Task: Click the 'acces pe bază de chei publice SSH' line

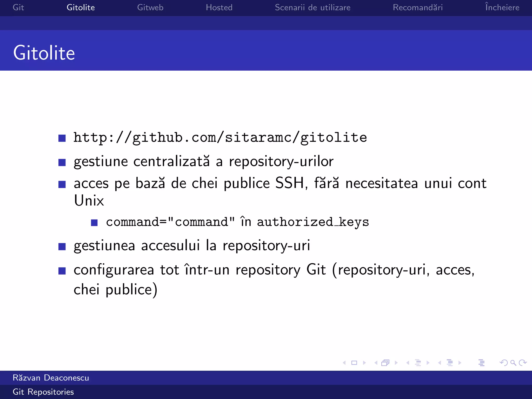Action: 280,183
